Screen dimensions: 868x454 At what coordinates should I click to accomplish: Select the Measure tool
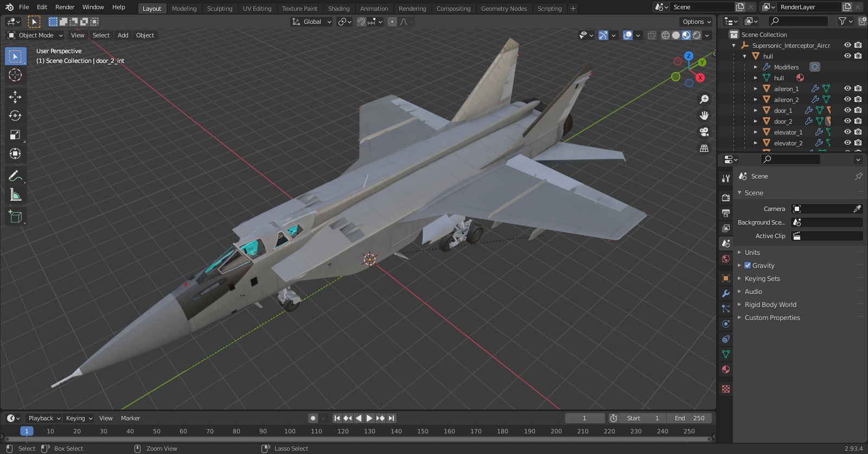[15, 194]
